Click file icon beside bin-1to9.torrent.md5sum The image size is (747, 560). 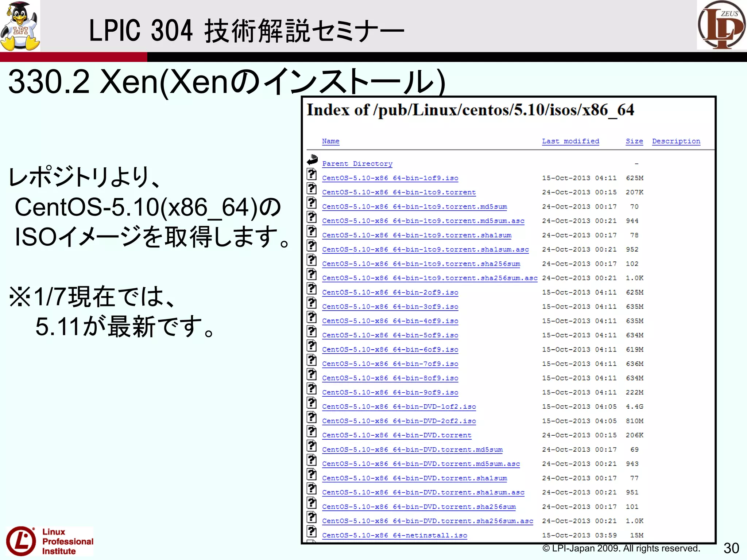point(311,203)
